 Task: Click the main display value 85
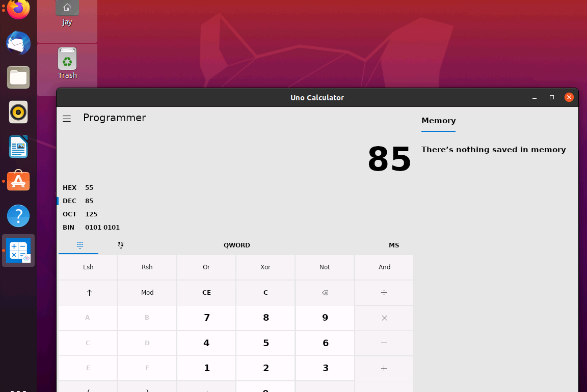pos(389,159)
